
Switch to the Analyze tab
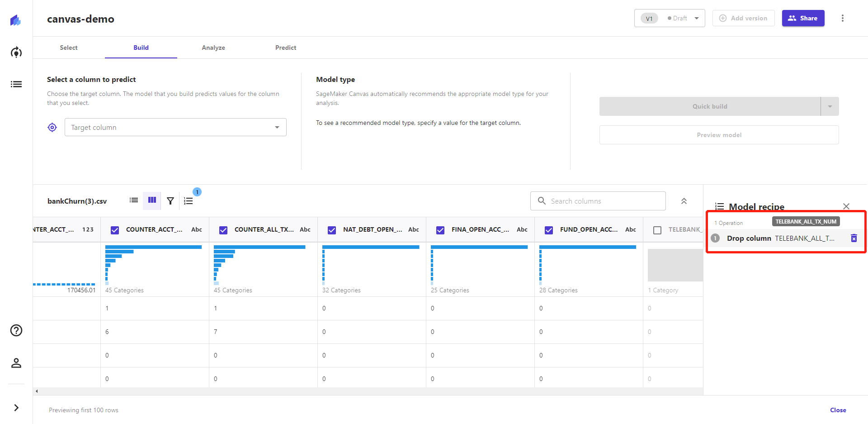click(213, 48)
